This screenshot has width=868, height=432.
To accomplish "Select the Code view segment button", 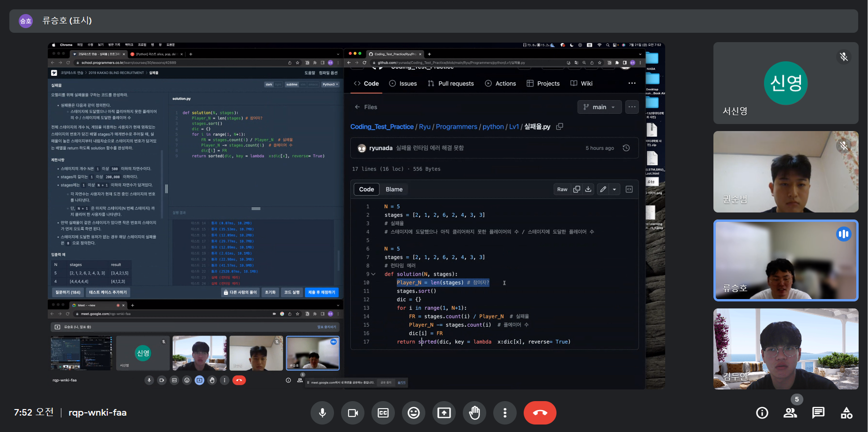I will (x=366, y=189).
